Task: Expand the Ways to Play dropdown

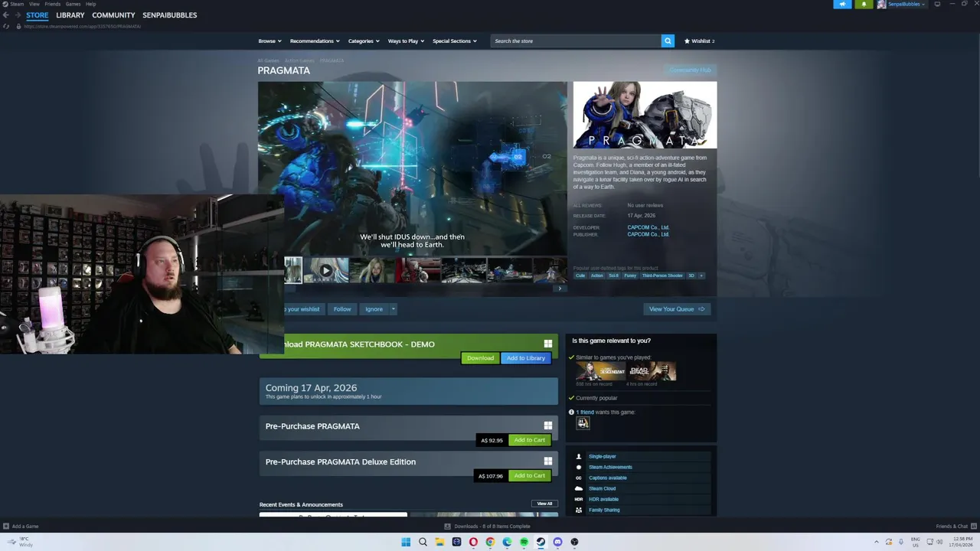Action: click(406, 41)
